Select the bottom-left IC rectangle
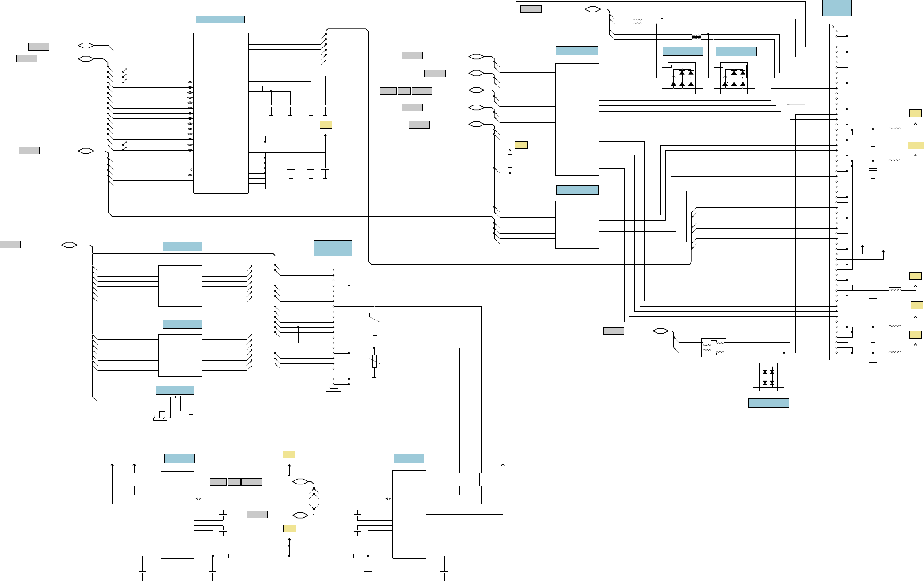The image size is (924, 581). click(177, 515)
